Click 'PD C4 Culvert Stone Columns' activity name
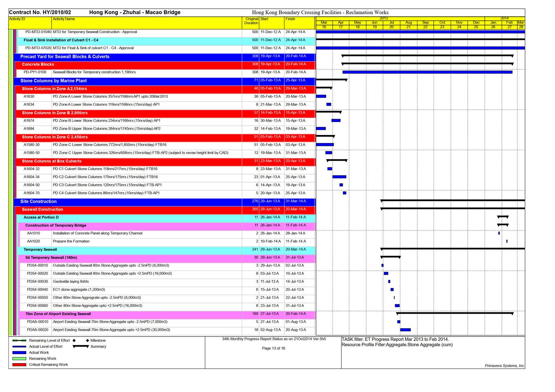The height and width of the screenshot is (392, 555). (106, 193)
